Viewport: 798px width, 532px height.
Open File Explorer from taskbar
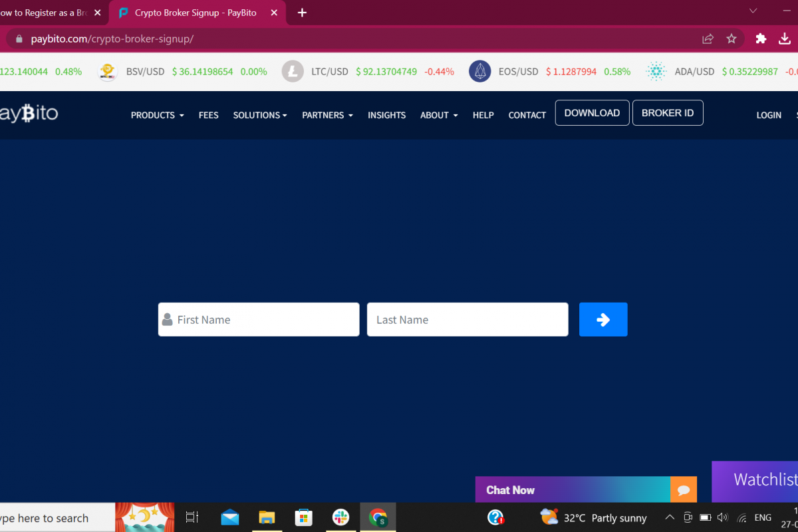267,517
